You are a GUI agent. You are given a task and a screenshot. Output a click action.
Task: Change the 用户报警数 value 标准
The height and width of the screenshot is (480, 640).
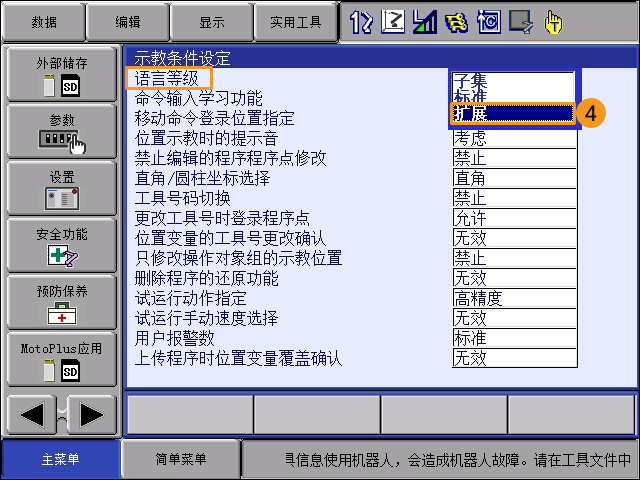515,338
